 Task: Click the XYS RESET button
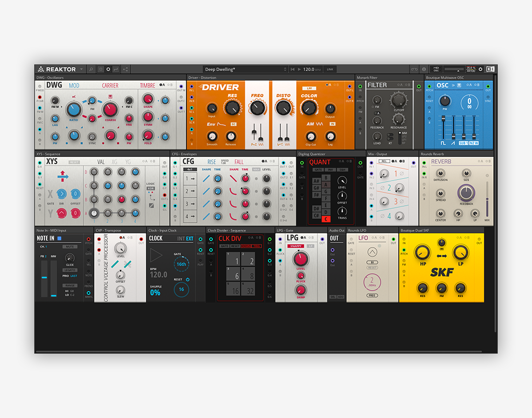(74, 162)
